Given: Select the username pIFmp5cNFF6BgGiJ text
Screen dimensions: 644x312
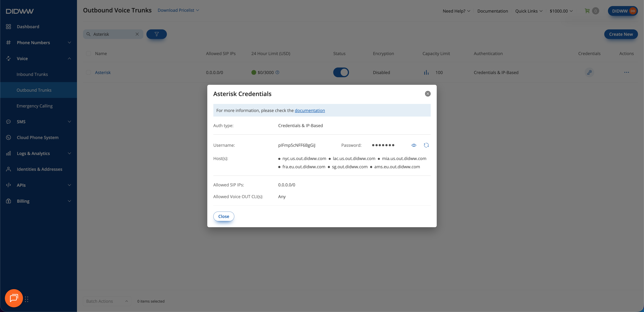Looking at the screenshot, I should (x=297, y=145).
